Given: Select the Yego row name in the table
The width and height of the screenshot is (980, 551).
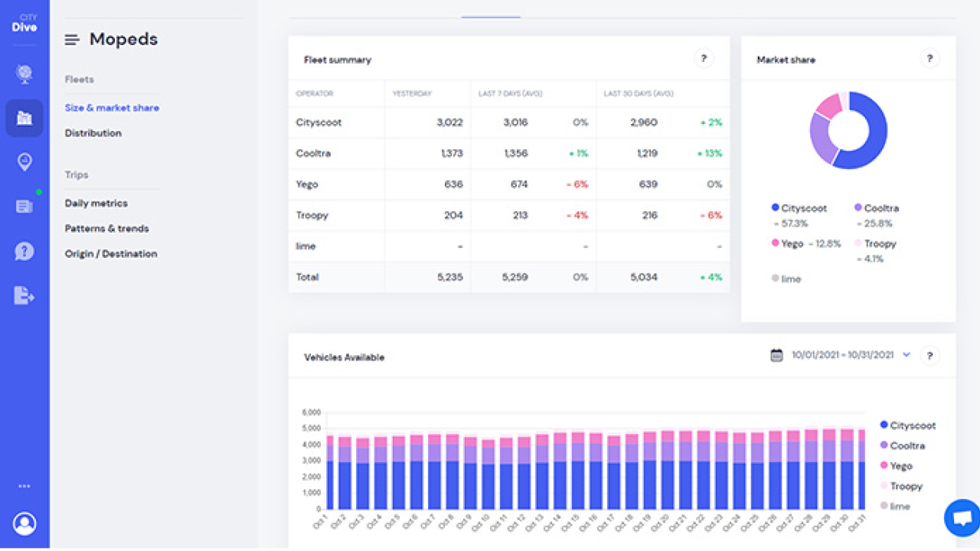Looking at the screenshot, I should tap(307, 184).
